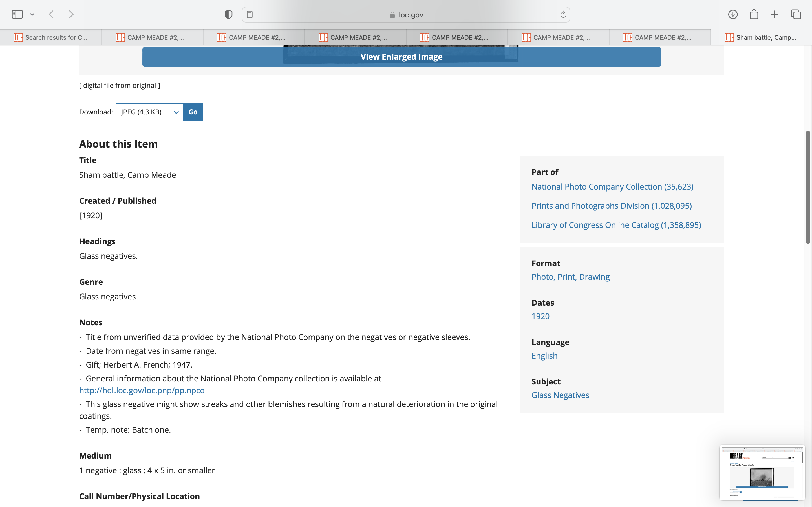Viewport: 812px width, 507px height.
Task: Click the reader view icon in address bar
Action: coord(250,14)
